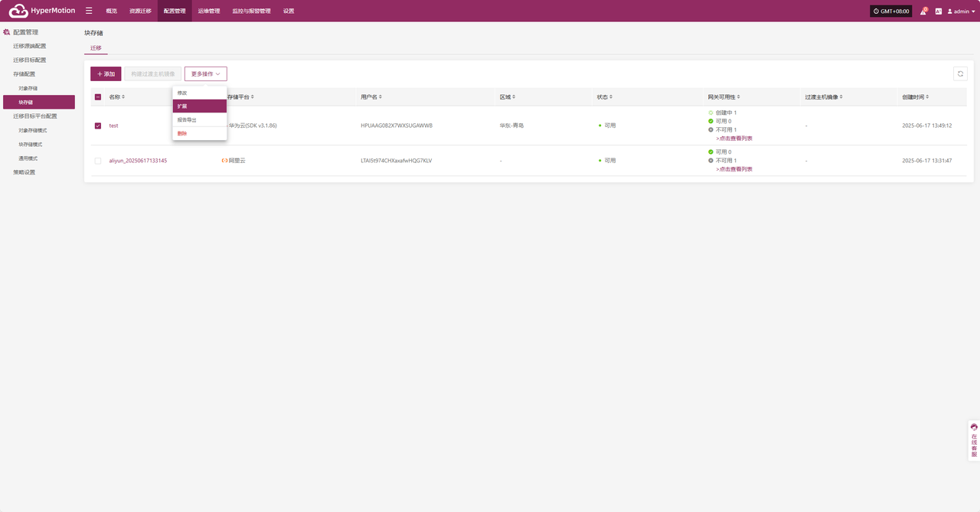Open the admin user dropdown
This screenshot has width=980, height=512.
click(x=961, y=11)
